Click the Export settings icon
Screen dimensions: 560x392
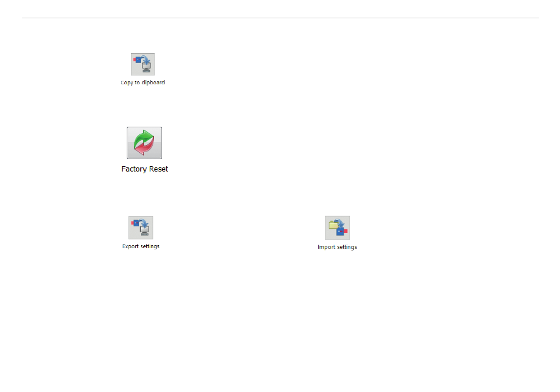tap(141, 228)
